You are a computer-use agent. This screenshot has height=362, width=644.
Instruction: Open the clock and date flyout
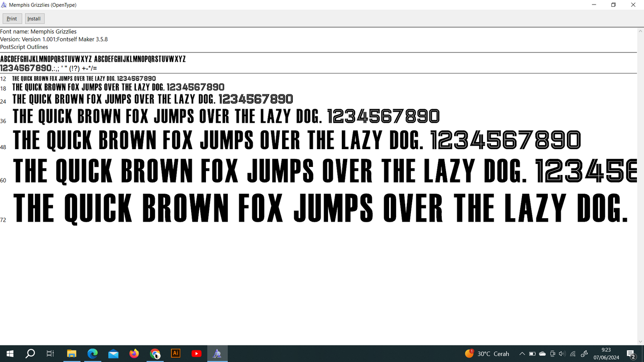pos(606,354)
